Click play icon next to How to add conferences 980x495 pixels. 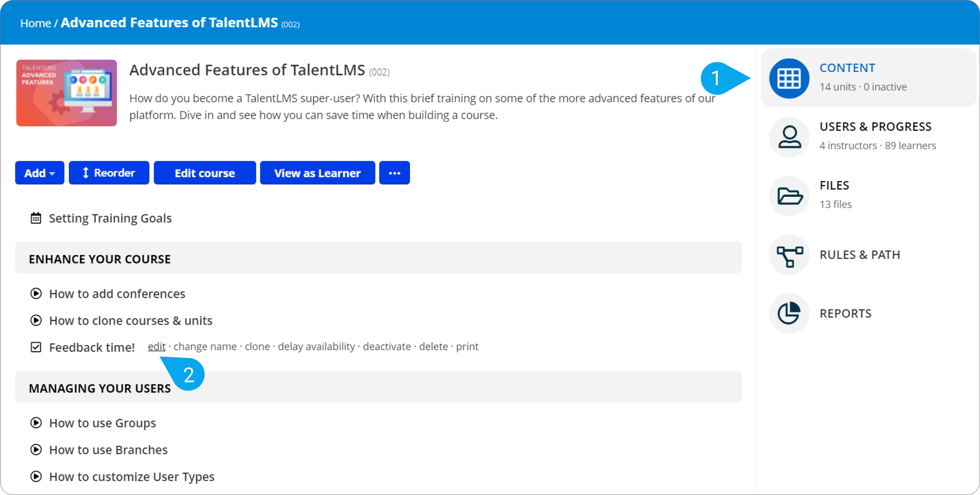click(36, 294)
